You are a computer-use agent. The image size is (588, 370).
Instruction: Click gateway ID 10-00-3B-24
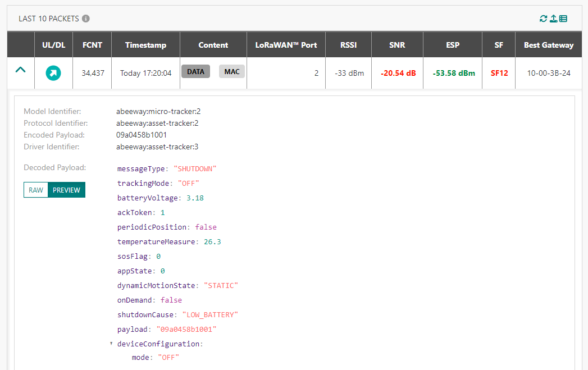pyautogui.click(x=549, y=73)
